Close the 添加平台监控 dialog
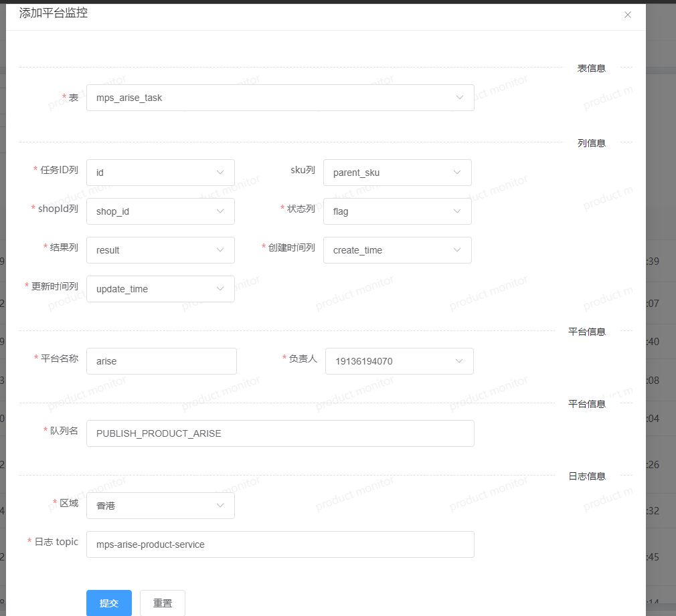 627,15
